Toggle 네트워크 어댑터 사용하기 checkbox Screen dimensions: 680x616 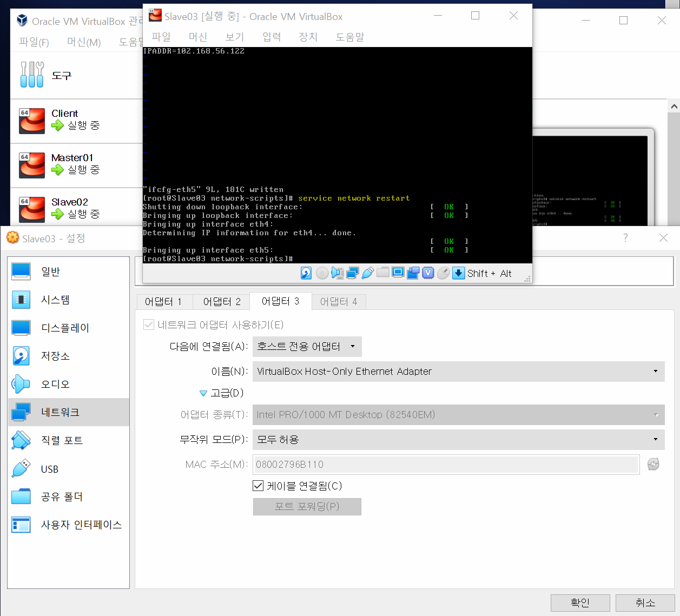[148, 324]
